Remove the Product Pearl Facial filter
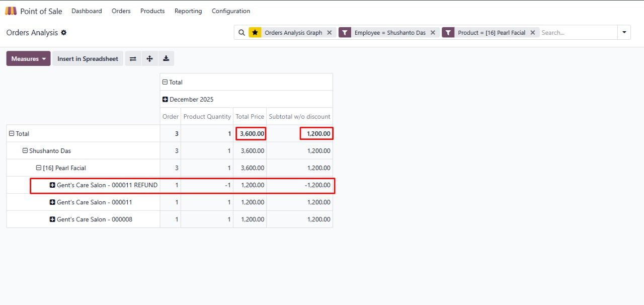The width and height of the screenshot is (644, 305). coord(533,33)
